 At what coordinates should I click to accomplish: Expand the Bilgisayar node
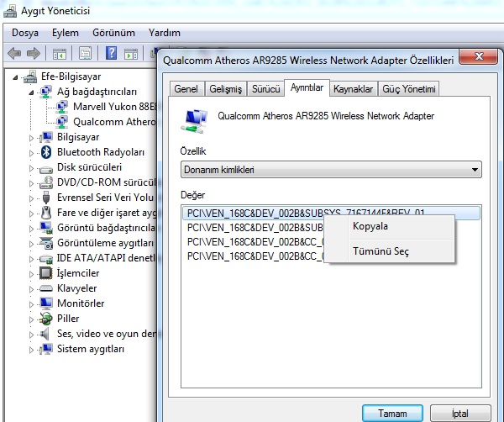tap(31, 138)
